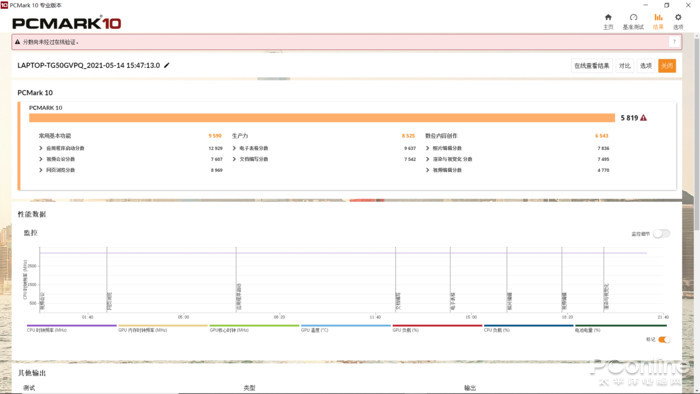Select the CPU clock frequency legend swatch
This screenshot has height=394, width=700.
click(x=71, y=326)
